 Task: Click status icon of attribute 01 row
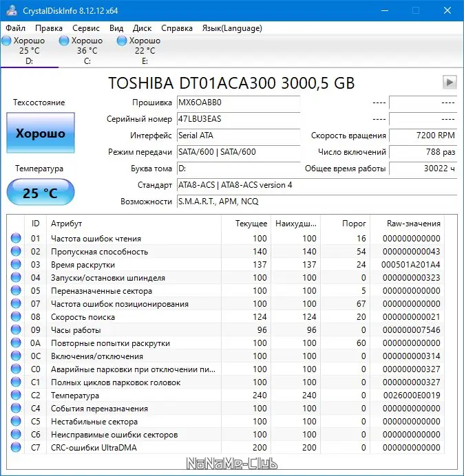click(16, 238)
